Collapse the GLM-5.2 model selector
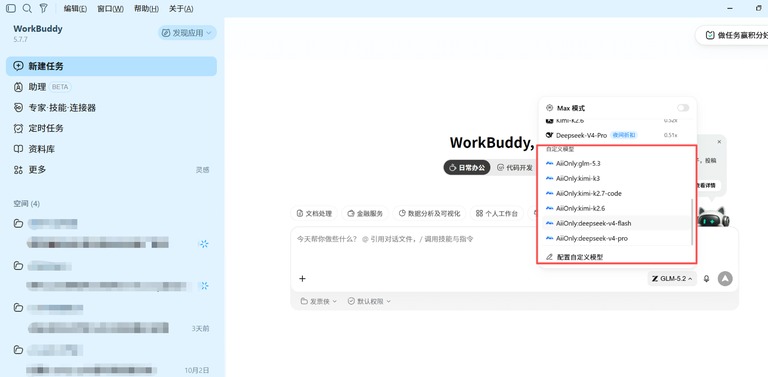The image size is (768, 377). (x=672, y=279)
